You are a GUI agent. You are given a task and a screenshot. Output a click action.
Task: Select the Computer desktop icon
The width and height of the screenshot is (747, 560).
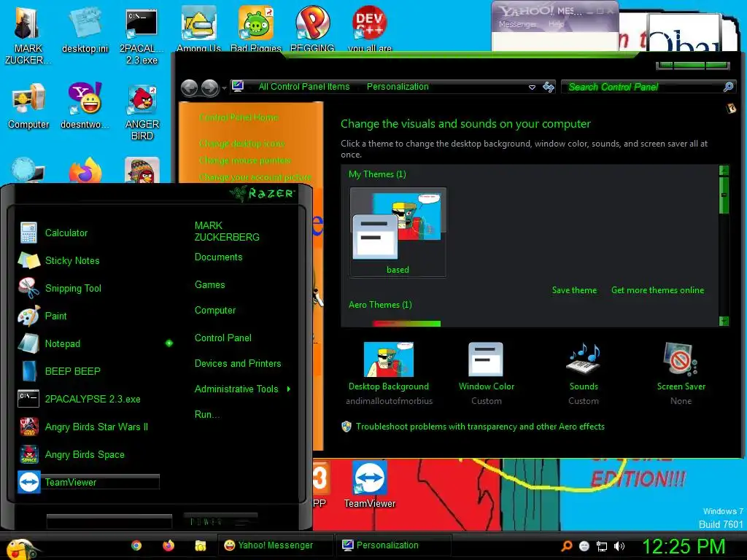[x=28, y=106]
